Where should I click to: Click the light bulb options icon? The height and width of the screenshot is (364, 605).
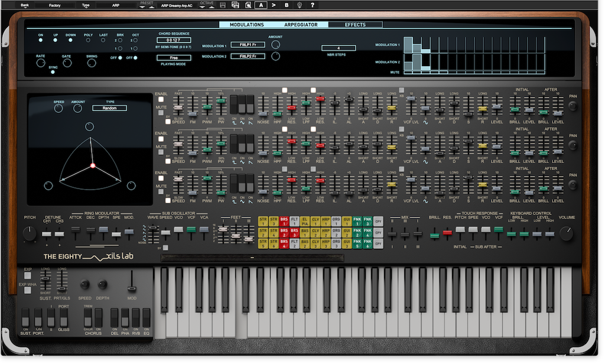pos(300,5)
